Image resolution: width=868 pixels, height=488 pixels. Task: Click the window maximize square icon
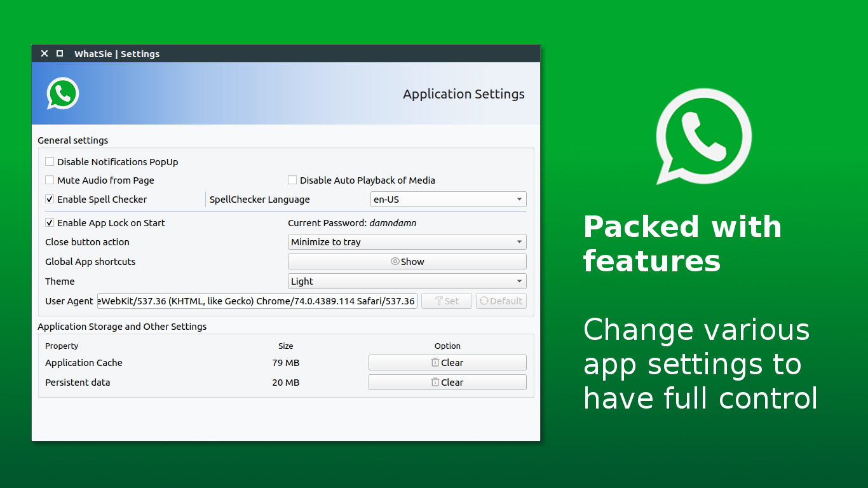[x=60, y=54]
